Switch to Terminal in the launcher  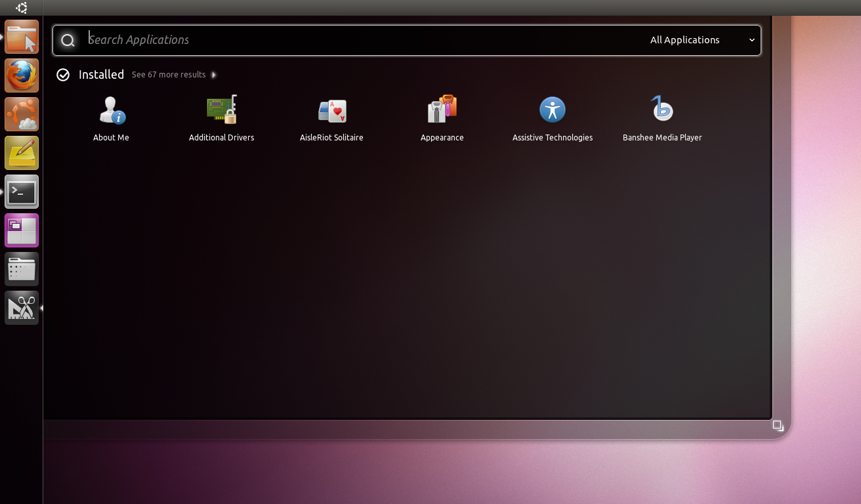[x=22, y=192]
